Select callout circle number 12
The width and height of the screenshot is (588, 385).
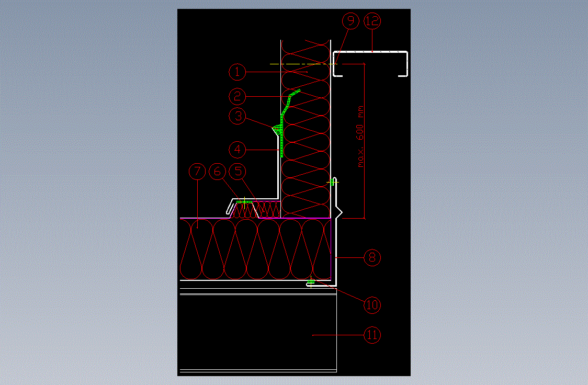tap(372, 21)
